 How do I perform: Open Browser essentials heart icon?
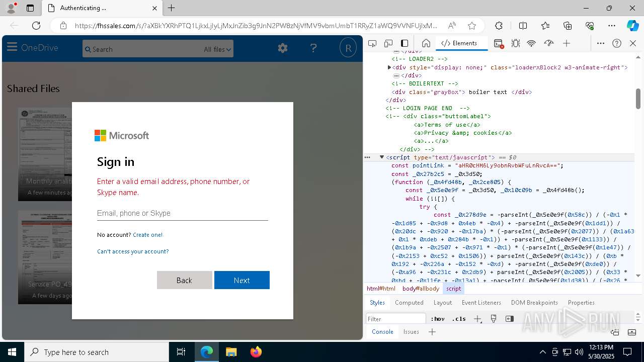tap(590, 26)
